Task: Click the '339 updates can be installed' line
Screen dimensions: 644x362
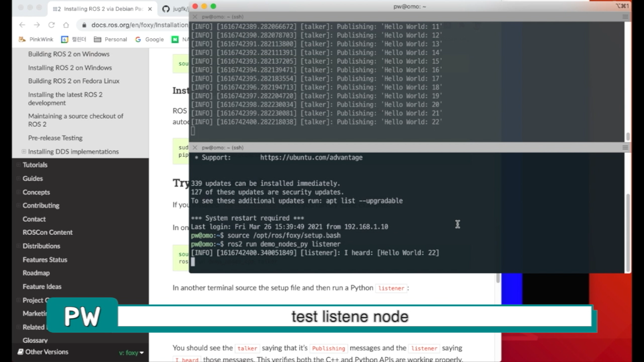Action: pyautogui.click(x=266, y=184)
